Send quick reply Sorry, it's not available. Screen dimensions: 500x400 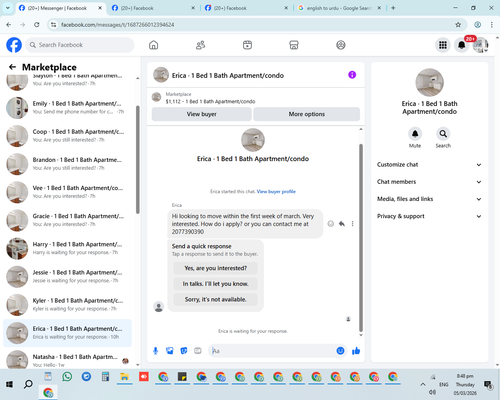tap(216, 299)
